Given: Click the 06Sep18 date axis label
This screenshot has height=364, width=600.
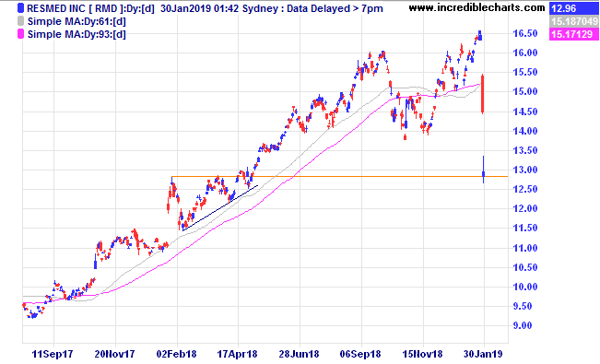Looking at the screenshot, I should tap(360, 354).
